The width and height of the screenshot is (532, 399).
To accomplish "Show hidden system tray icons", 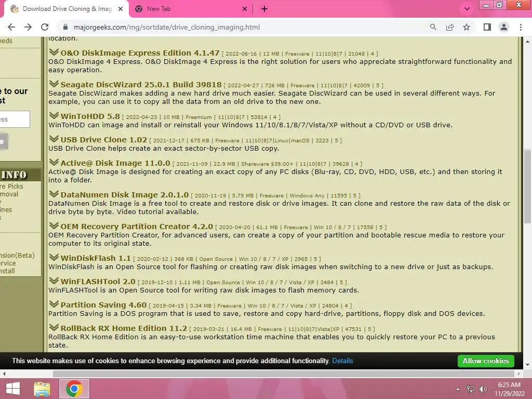I will click(458, 389).
